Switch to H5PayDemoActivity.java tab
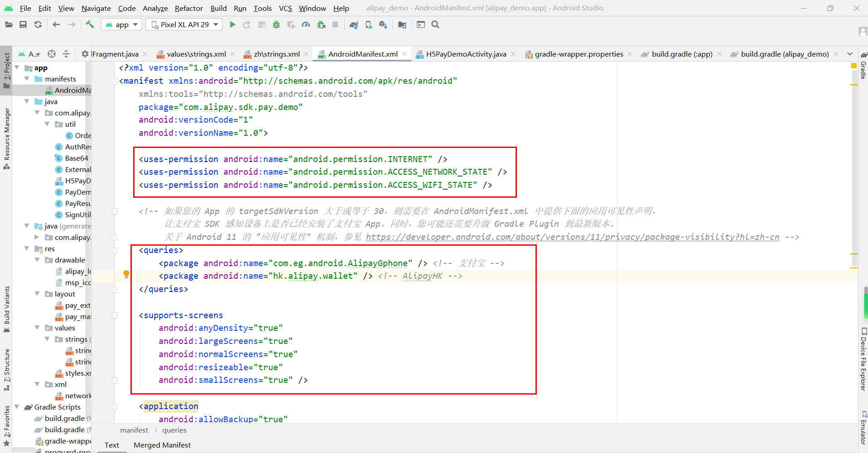The width and height of the screenshot is (868, 453). click(x=466, y=54)
